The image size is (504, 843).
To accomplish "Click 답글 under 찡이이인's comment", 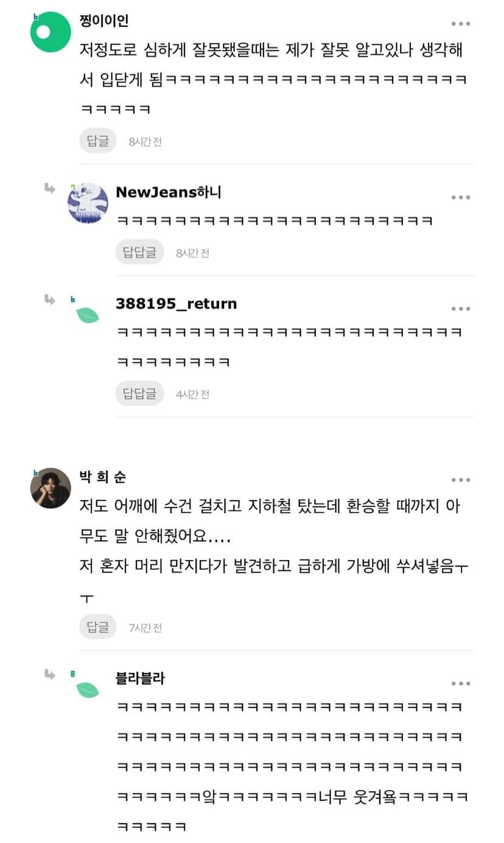I will [x=97, y=141].
